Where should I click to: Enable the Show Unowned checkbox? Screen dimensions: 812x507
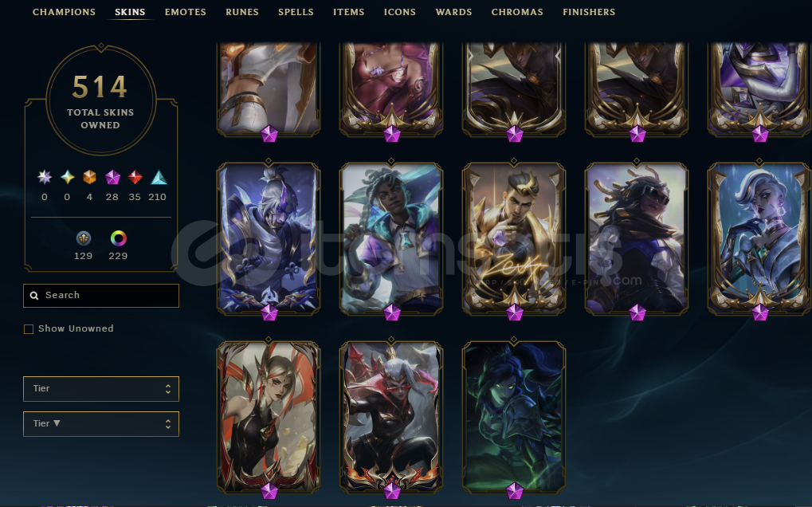[x=29, y=329]
